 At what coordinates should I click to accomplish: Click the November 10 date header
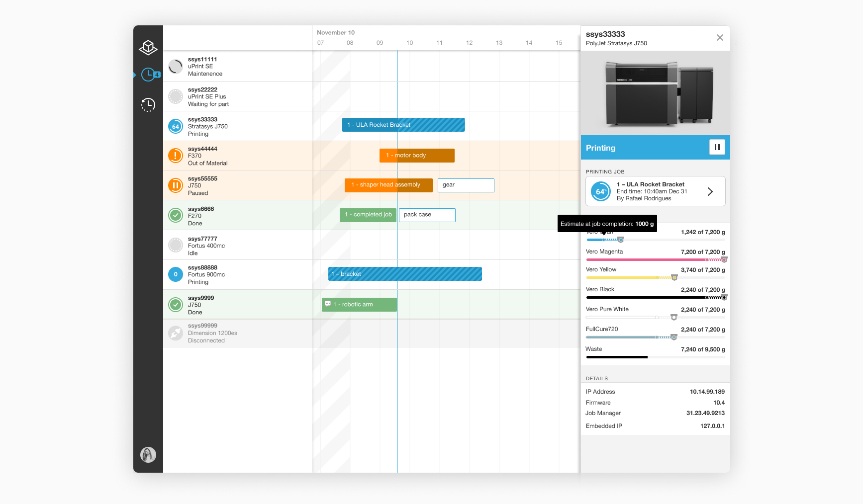point(336,33)
